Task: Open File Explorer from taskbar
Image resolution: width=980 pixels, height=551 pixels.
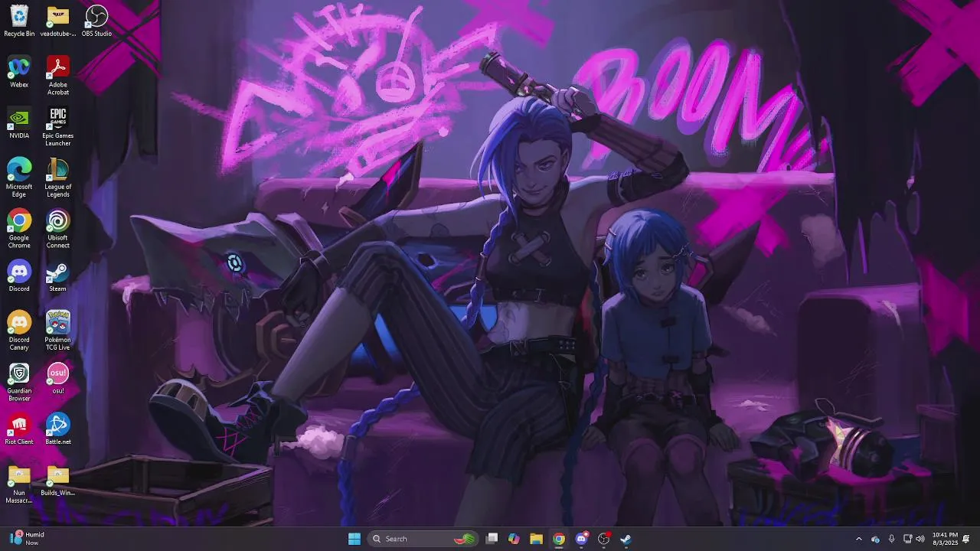Action: pyautogui.click(x=536, y=539)
